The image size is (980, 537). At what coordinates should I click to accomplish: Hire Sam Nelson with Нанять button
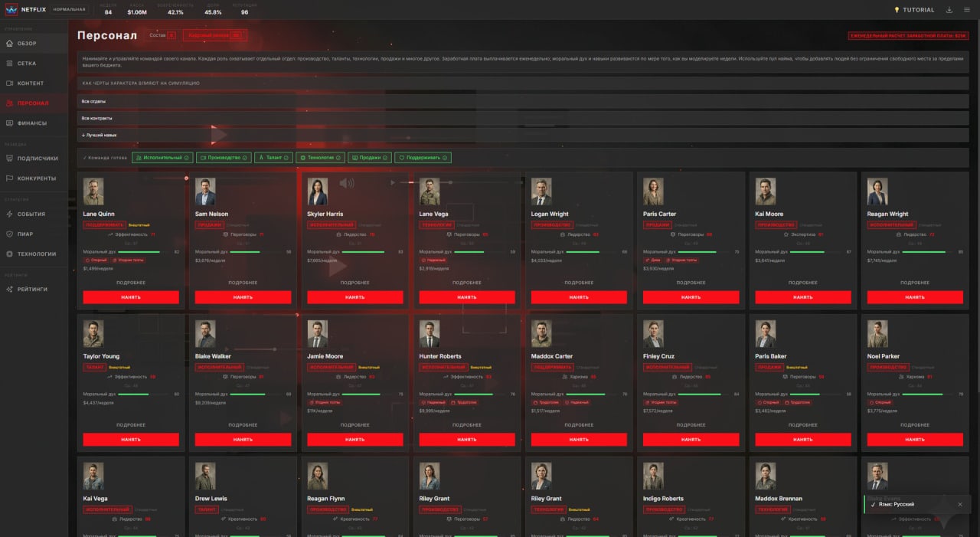[243, 297]
